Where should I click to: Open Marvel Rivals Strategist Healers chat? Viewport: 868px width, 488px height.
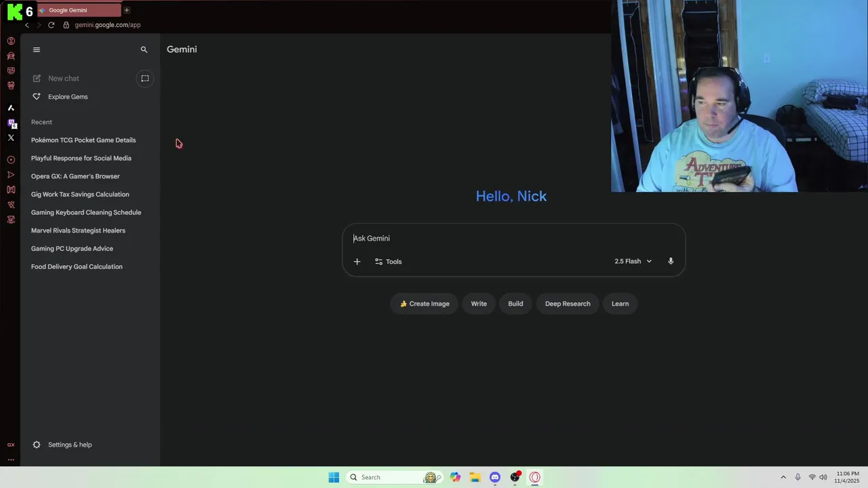pyautogui.click(x=78, y=230)
